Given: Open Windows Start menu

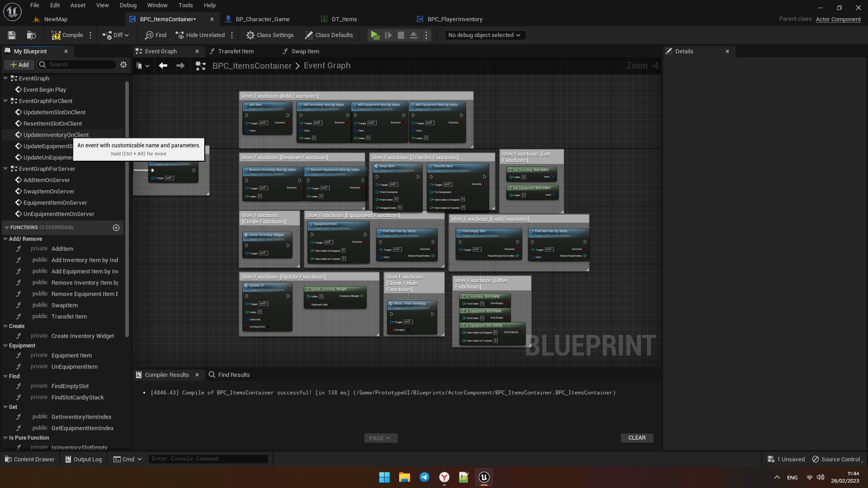Looking at the screenshot, I should coord(384,477).
